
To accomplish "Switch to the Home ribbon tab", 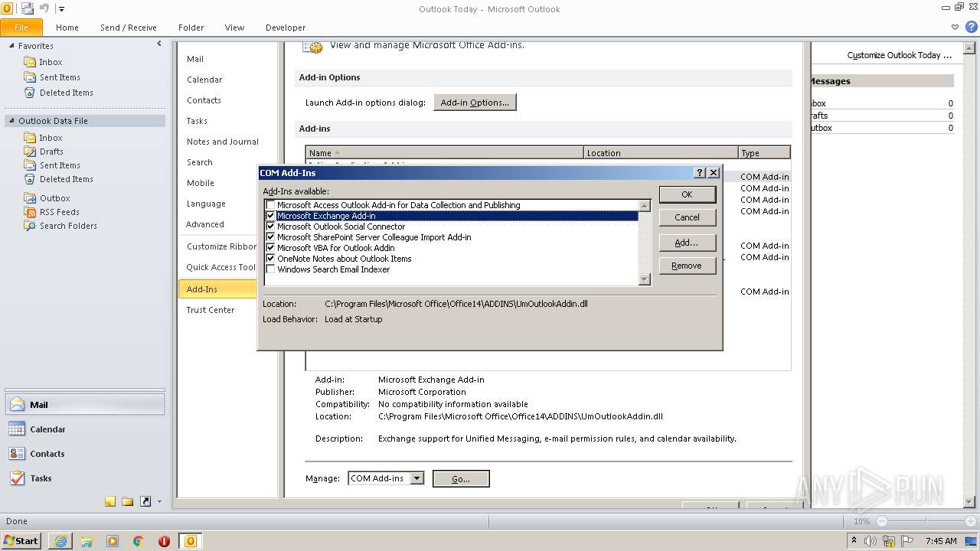I will [67, 28].
